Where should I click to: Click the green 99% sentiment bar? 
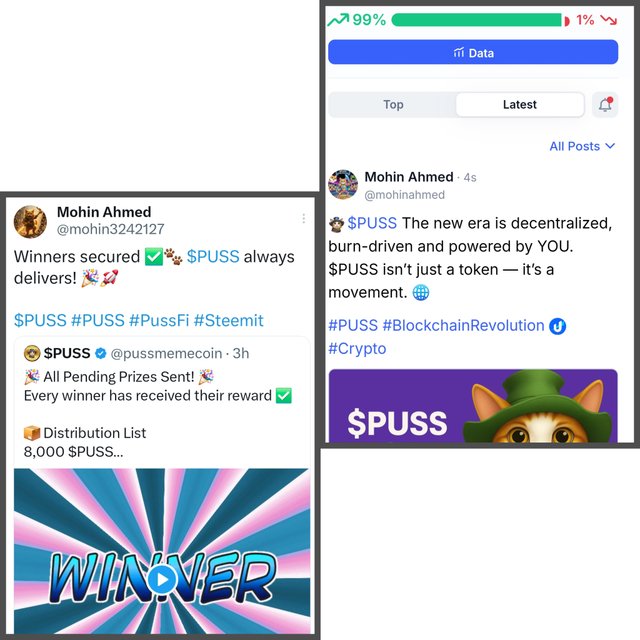[x=477, y=20]
